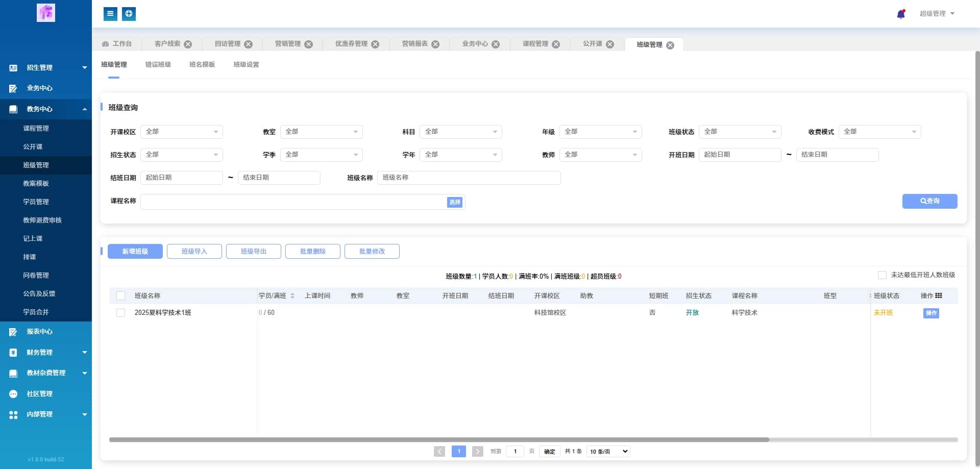This screenshot has width=980, height=469.
Task: Open the 开课校区 dropdown
Action: coord(182,132)
